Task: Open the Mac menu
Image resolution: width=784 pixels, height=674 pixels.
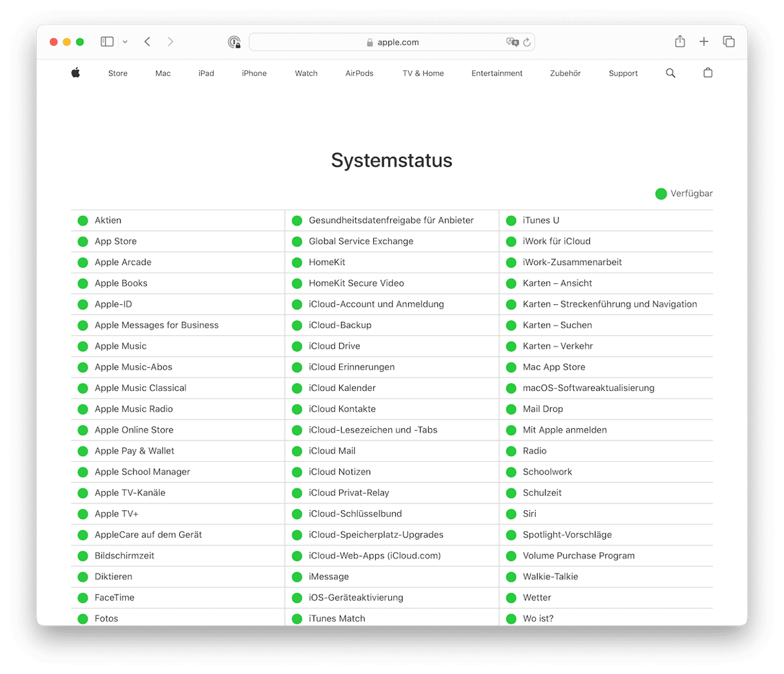Action: [163, 74]
